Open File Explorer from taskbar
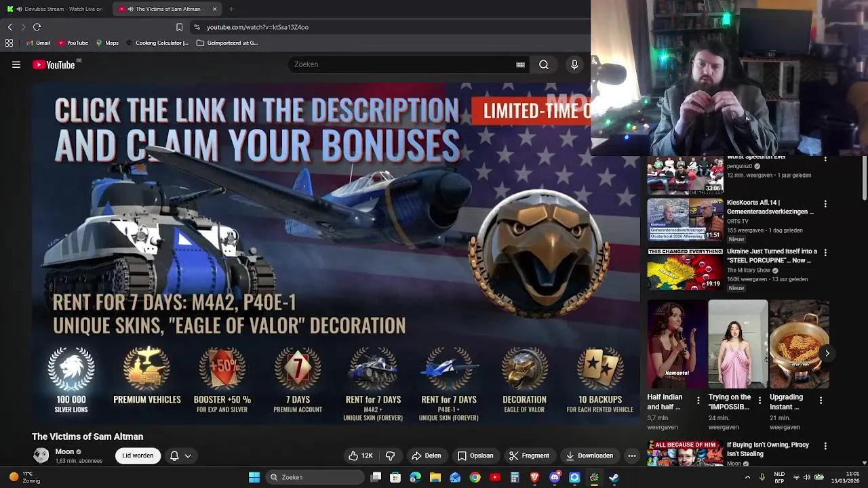Screen dimensions: 868x488 pyautogui.click(x=435, y=477)
